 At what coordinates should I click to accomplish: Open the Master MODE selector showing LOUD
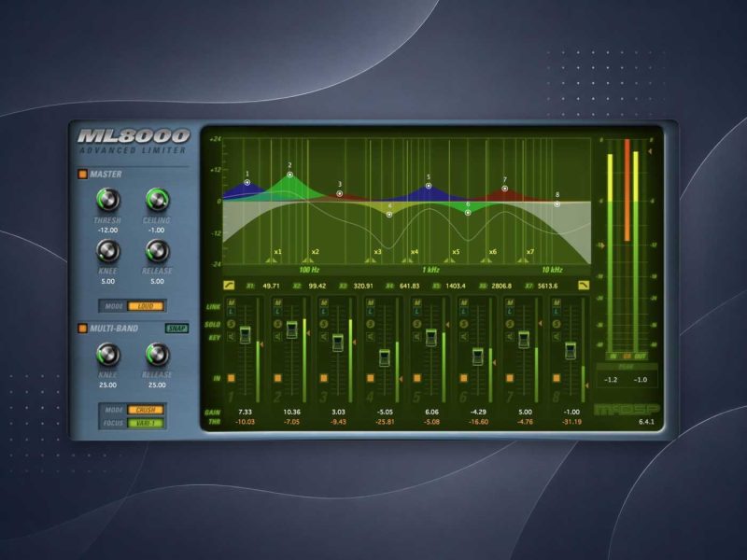[146, 306]
